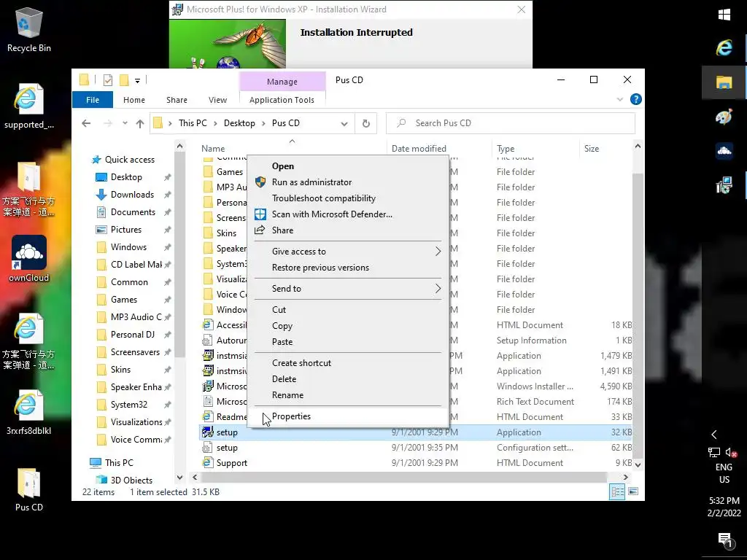Switch to large icons view layout icon

(x=633, y=491)
